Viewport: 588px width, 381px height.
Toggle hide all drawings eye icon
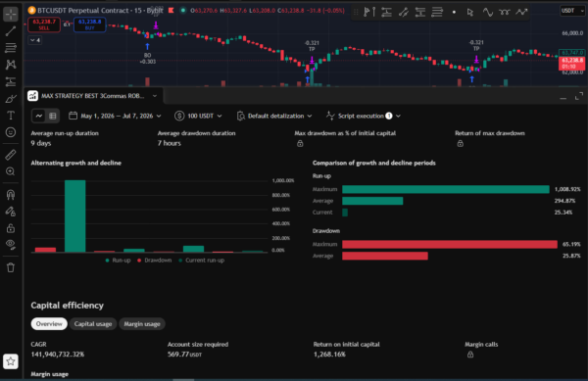pyautogui.click(x=11, y=244)
